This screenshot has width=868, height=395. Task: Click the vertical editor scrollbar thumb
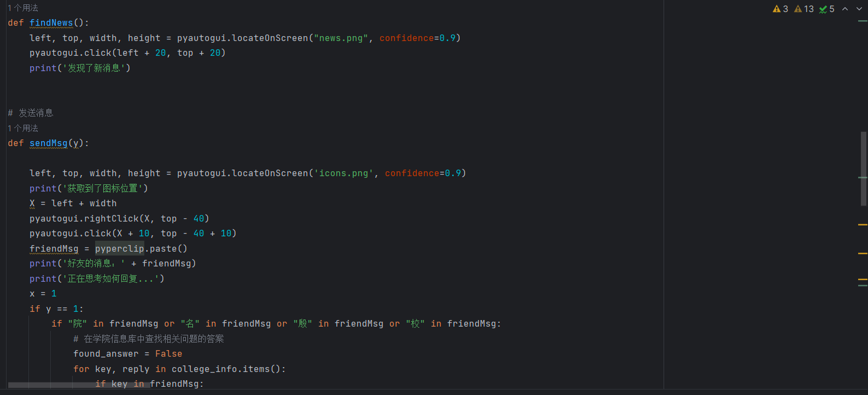point(864,169)
